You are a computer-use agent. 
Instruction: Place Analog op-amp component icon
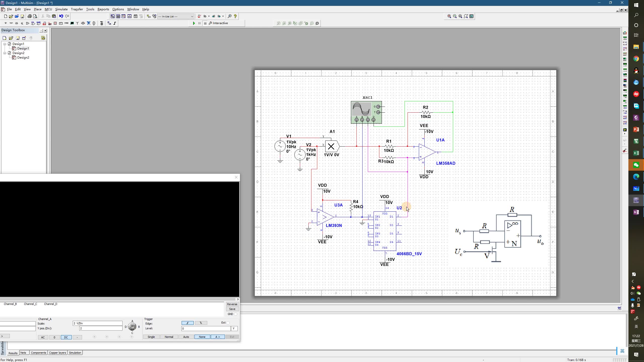click(28, 23)
